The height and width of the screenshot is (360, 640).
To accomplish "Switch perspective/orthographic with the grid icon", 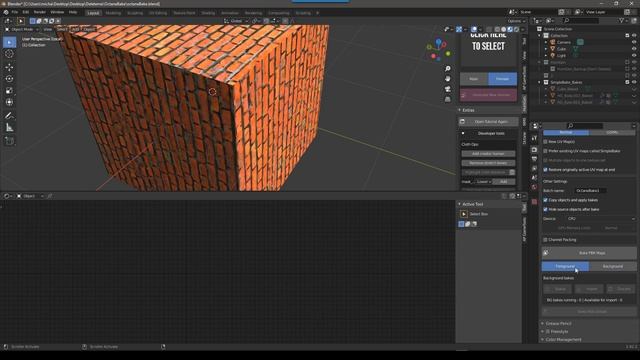I will pyautogui.click(x=448, y=99).
